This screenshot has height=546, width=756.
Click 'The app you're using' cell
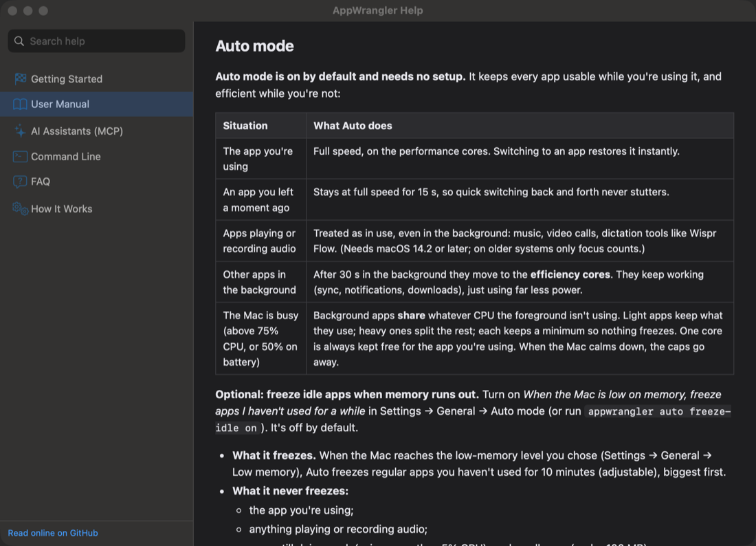261,159
